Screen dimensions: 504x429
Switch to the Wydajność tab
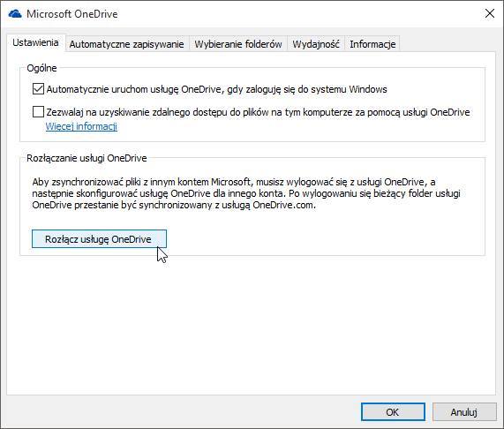coord(316,44)
